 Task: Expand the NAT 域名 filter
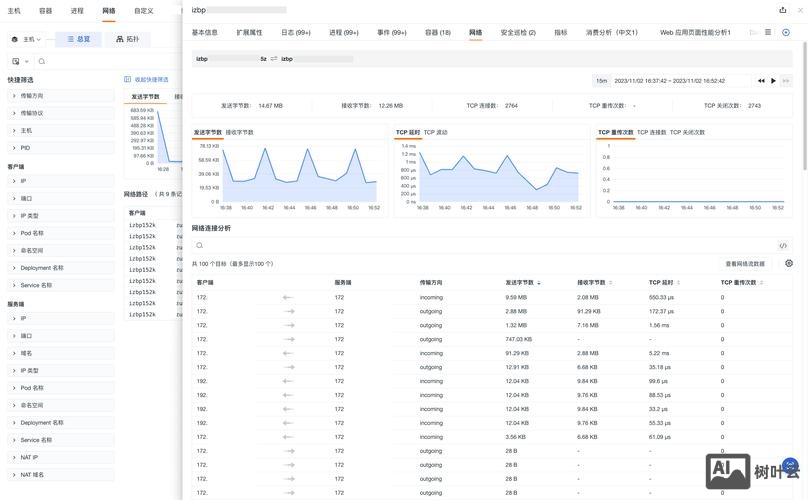(61, 475)
